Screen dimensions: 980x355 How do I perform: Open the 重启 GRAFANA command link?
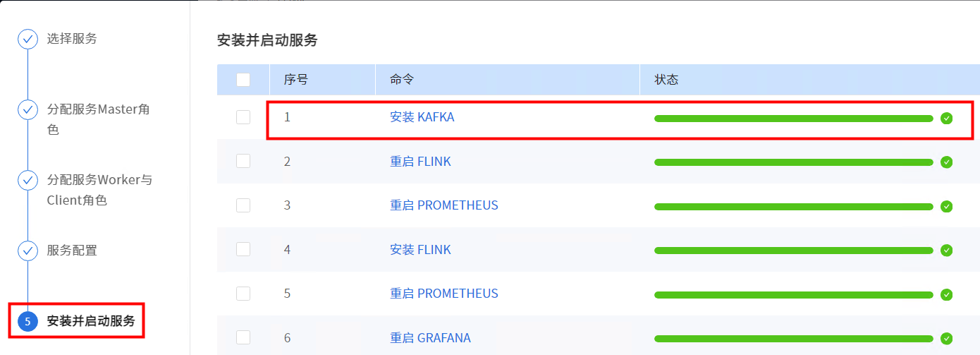coord(430,337)
